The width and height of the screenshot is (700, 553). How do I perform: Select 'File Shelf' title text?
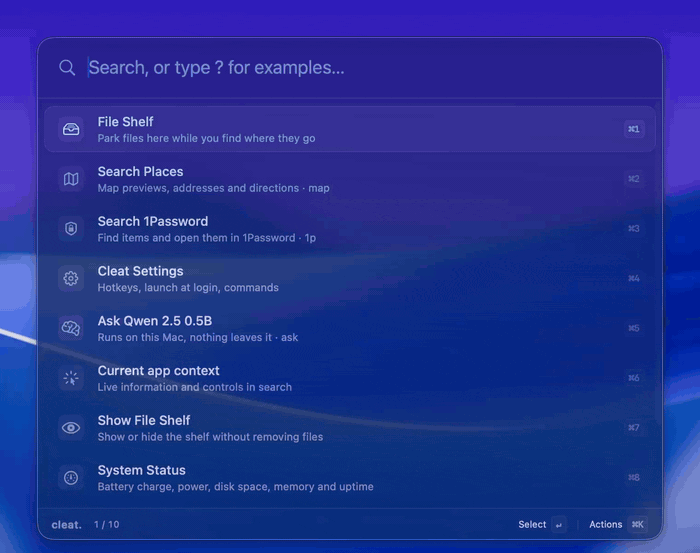tap(125, 122)
